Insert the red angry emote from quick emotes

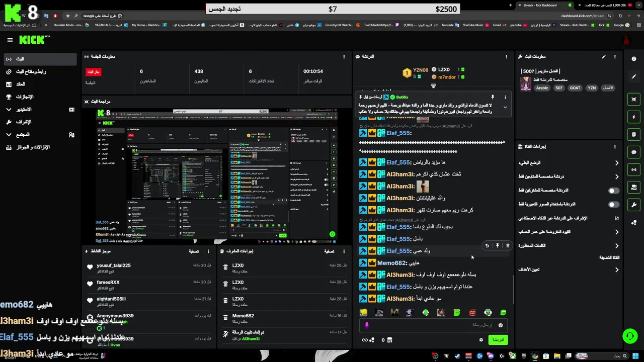click(x=472, y=312)
